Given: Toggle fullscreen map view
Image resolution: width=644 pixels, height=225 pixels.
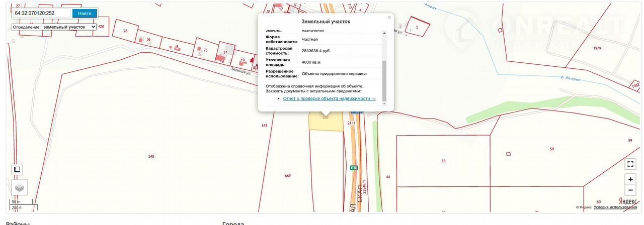Looking at the screenshot, I should click(x=630, y=164).
